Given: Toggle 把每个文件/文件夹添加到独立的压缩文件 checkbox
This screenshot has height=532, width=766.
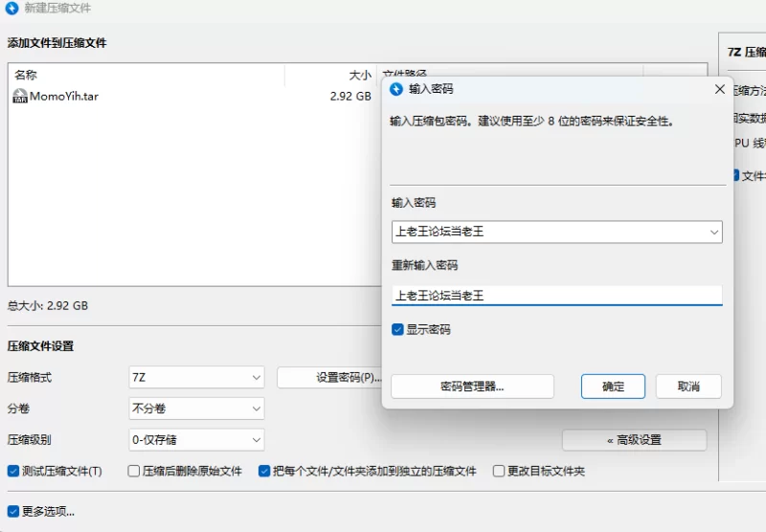Looking at the screenshot, I should click(264, 471).
